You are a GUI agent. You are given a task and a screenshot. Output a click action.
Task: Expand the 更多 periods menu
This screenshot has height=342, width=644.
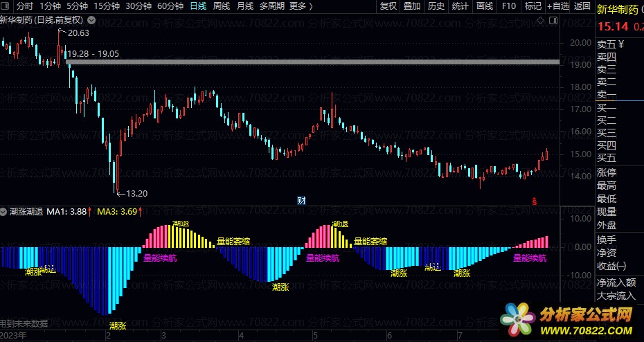pyautogui.click(x=301, y=6)
